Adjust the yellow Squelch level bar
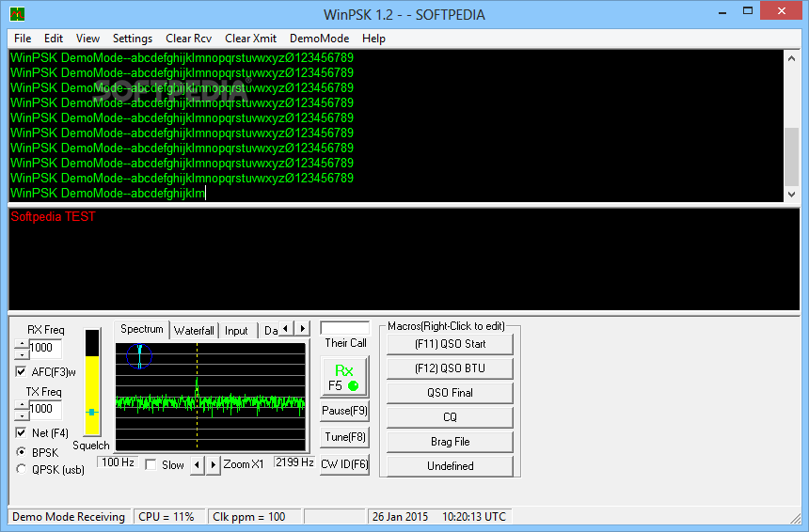 [92, 395]
